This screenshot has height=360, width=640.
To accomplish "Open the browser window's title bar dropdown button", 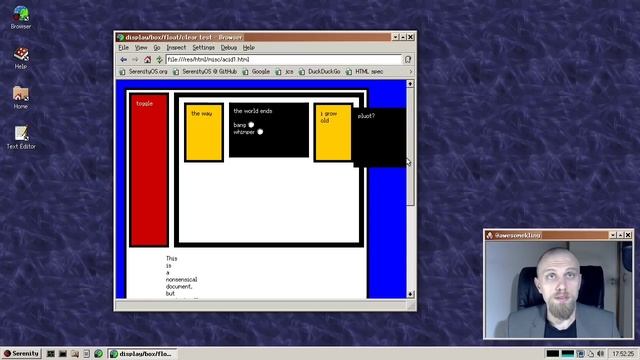I will pos(395,37).
